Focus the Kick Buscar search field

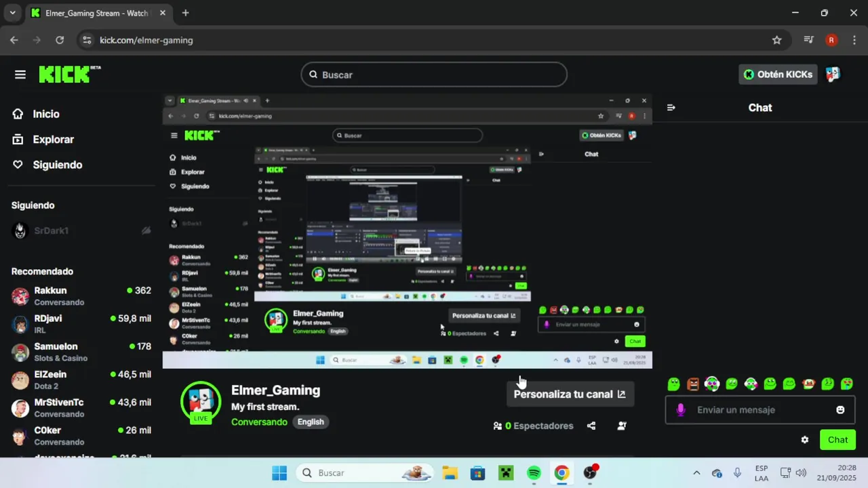(x=434, y=75)
